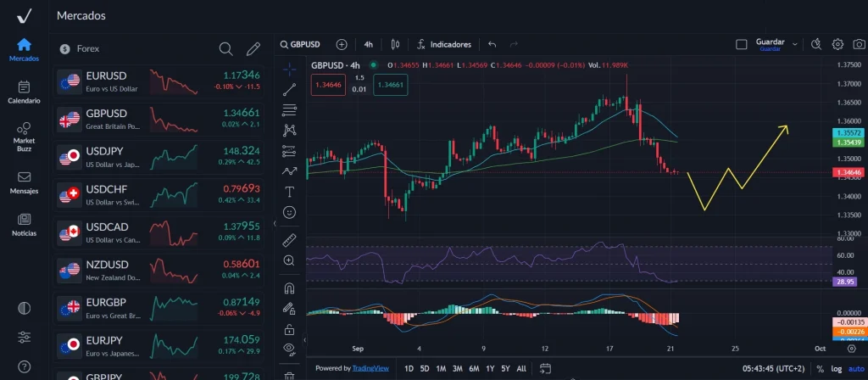
Task: Select the ruler measure tool
Action: (x=290, y=239)
